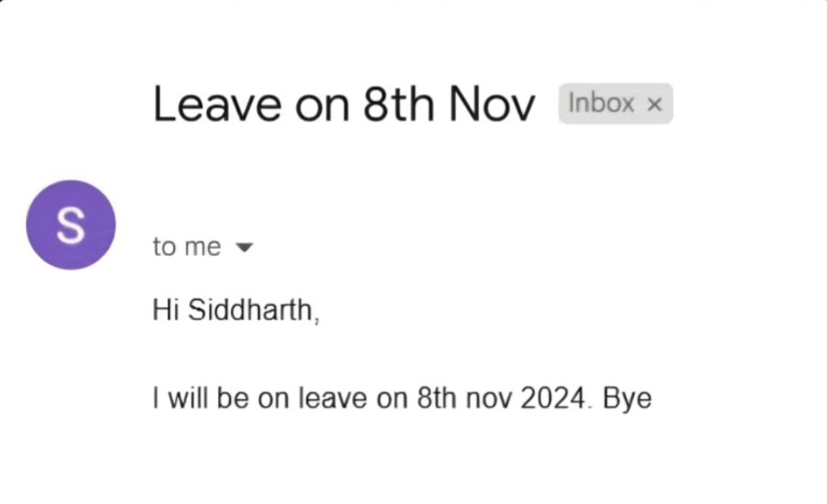Click the Inbox label chip

pos(602,103)
